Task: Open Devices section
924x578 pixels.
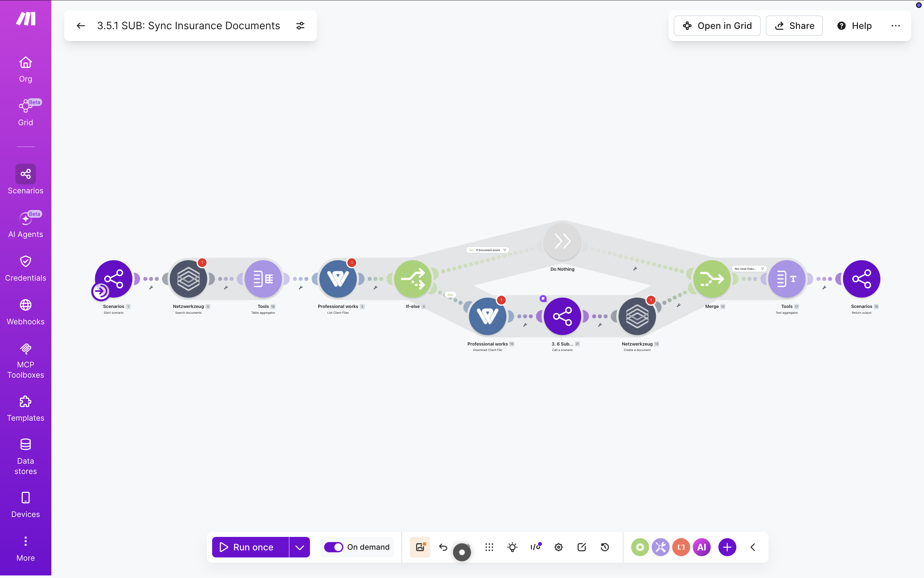Action: (x=26, y=504)
